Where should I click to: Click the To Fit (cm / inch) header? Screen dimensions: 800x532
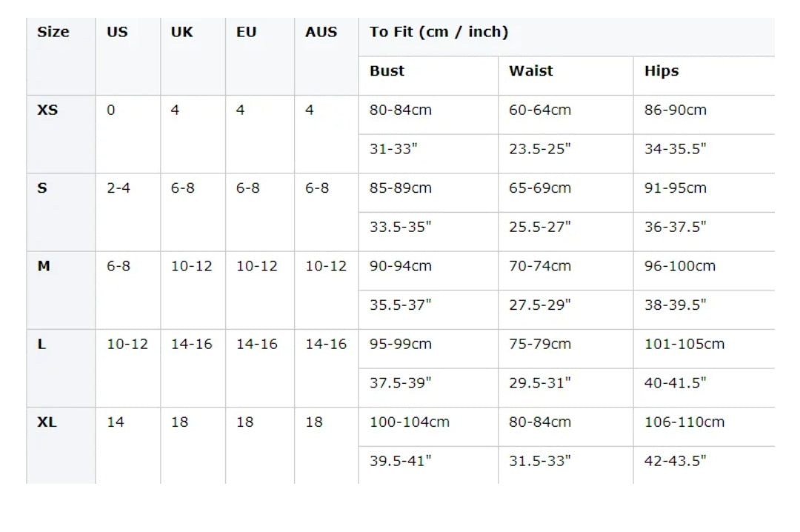point(439,33)
